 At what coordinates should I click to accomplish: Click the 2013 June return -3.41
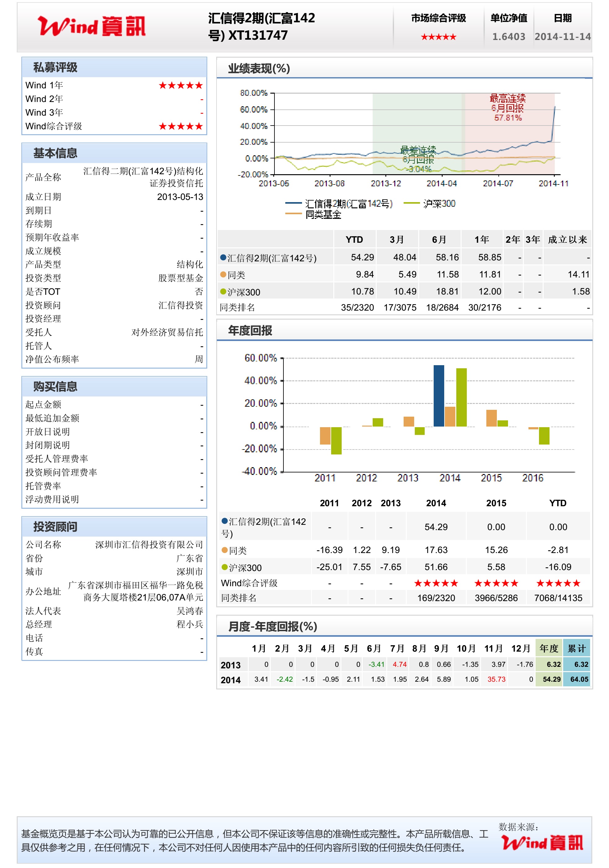coord(376,664)
